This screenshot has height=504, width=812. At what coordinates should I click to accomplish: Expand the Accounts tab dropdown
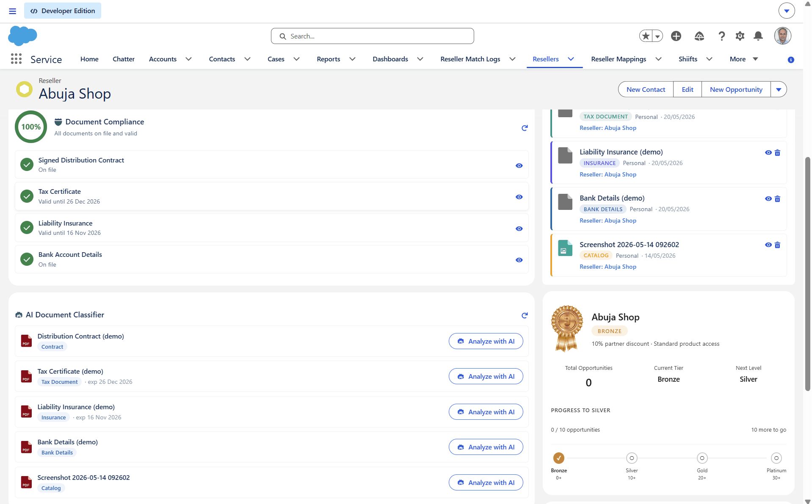click(x=189, y=59)
